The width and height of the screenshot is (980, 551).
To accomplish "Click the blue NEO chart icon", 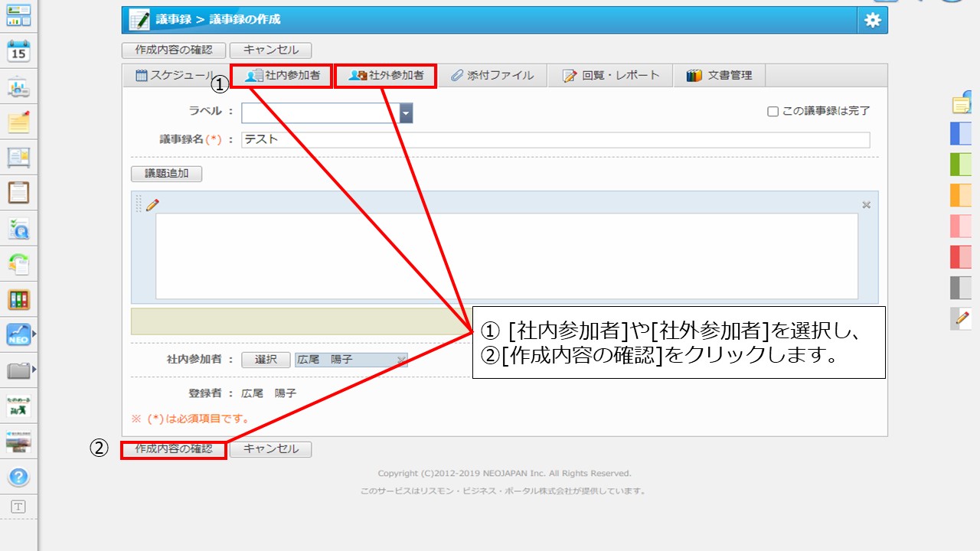I will point(18,334).
